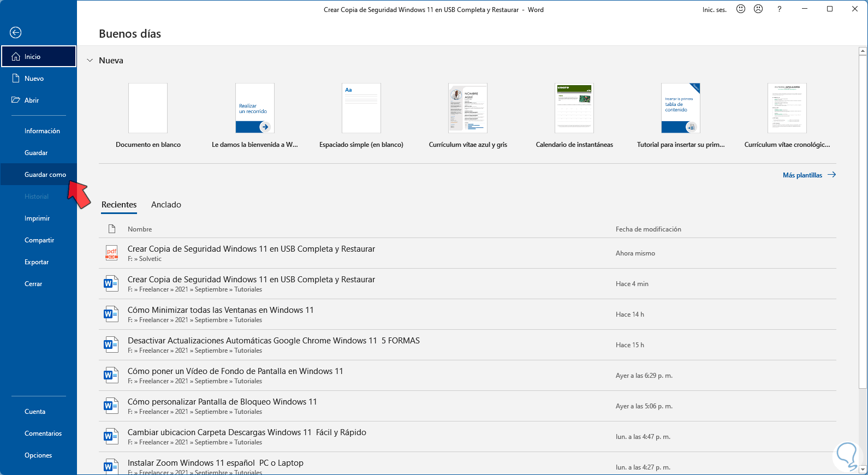Screen dimensions: 868x475
Task: Click the new document icon beside Nuevo
Action: [16, 79]
